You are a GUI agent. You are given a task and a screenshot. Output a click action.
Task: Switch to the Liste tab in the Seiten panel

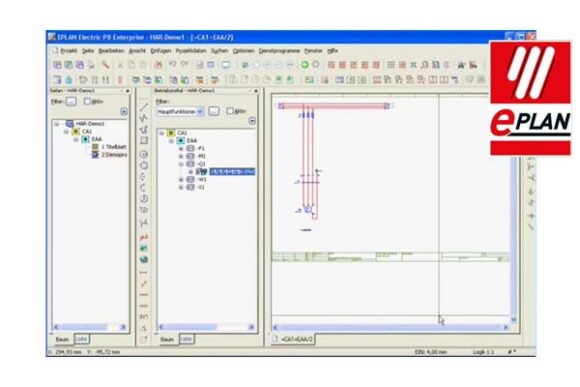click(x=81, y=339)
